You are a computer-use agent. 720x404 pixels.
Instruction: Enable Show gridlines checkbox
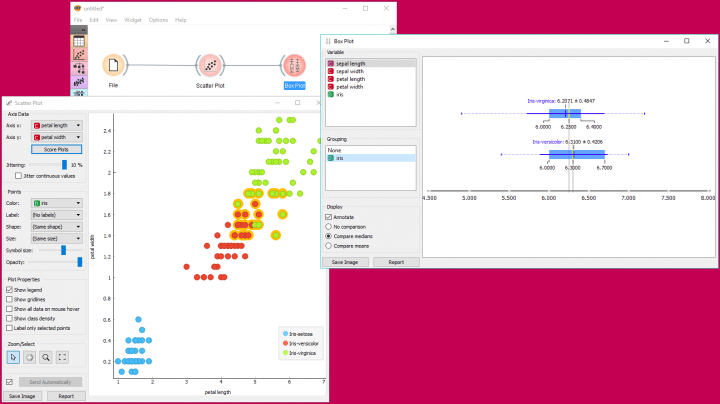(x=9, y=299)
